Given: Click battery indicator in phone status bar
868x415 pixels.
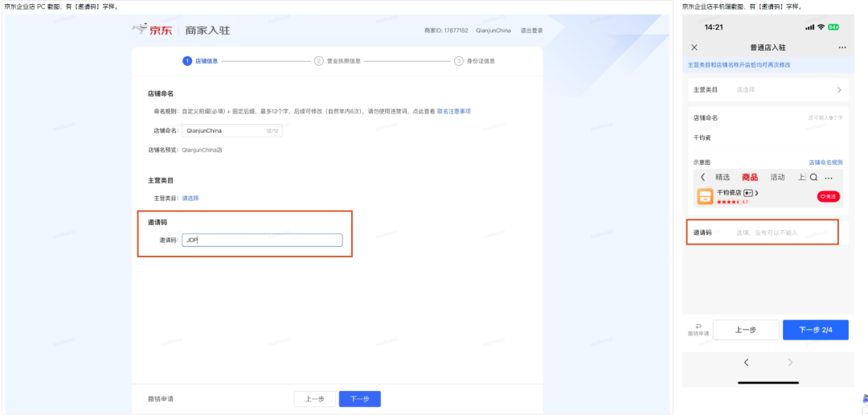Looking at the screenshot, I should [x=833, y=27].
